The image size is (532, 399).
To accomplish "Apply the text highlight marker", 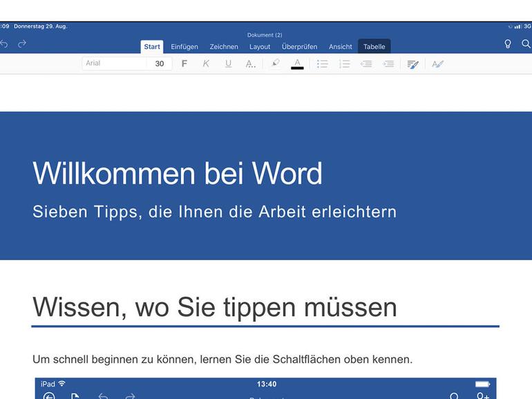I will (276, 63).
